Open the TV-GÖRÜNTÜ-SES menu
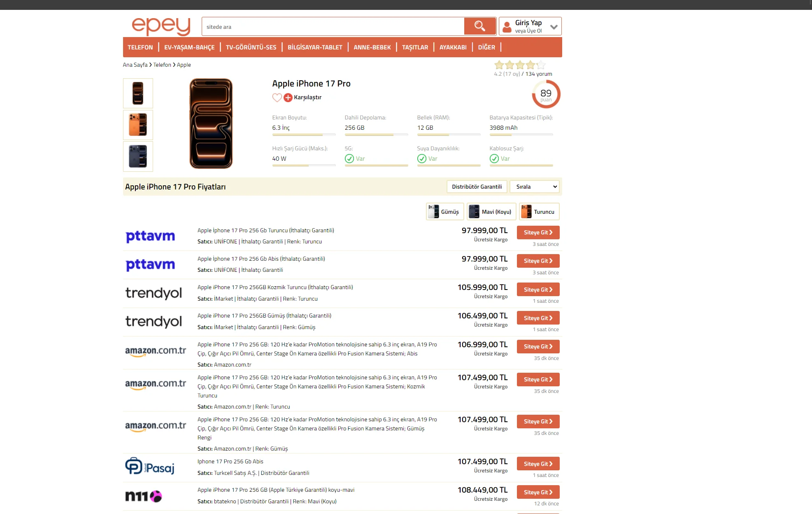This screenshot has width=812, height=514. tap(251, 47)
